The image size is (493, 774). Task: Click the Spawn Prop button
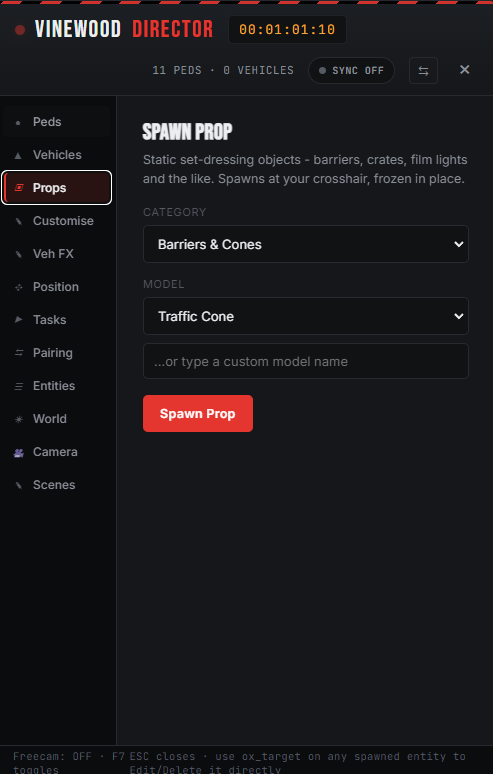198,414
